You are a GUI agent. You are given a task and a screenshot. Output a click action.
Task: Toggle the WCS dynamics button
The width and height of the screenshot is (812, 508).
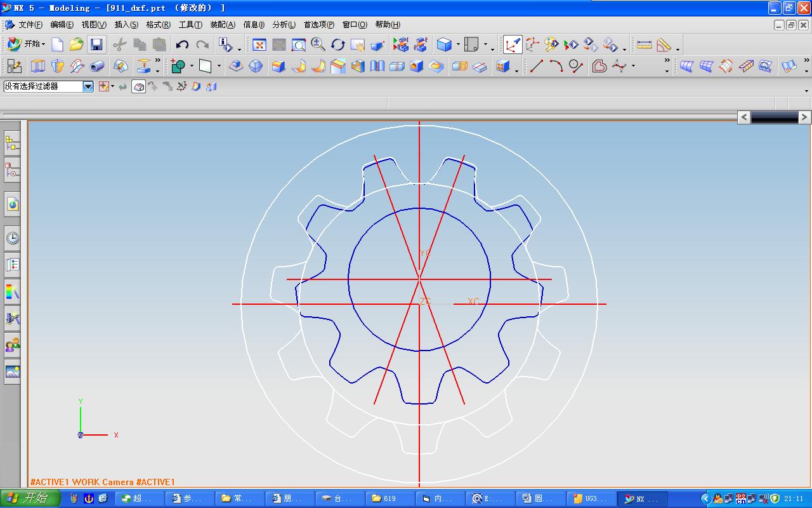click(x=513, y=44)
